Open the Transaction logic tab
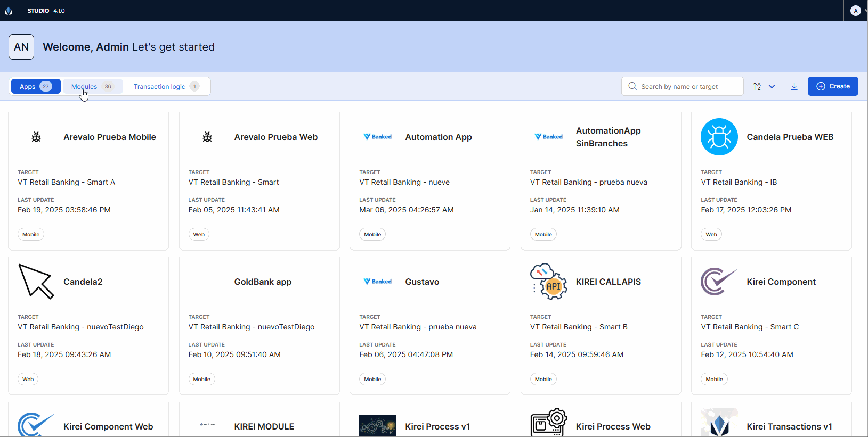This screenshot has height=437, width=868. (x=166, y=86)
